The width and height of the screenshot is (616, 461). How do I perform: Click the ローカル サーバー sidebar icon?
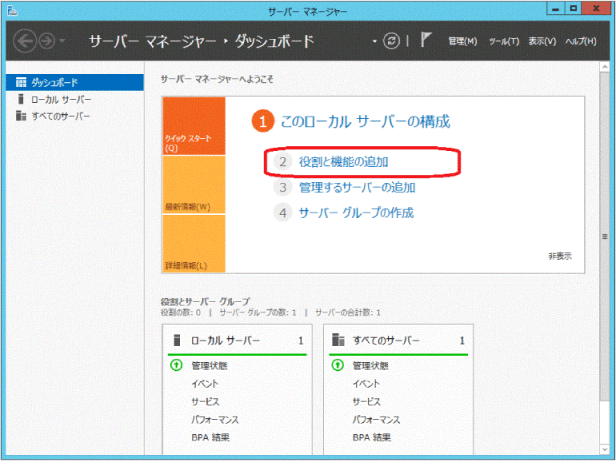pyautogui.click(x=21, y=99)
